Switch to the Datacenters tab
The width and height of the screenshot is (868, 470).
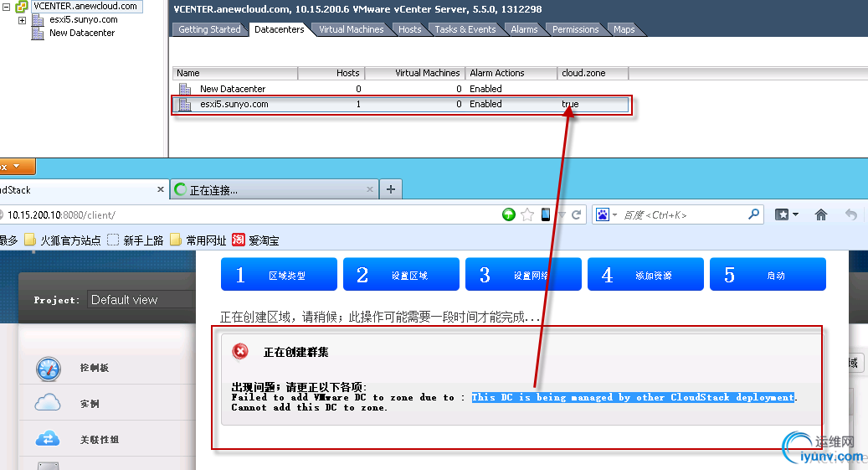point(279,29)
